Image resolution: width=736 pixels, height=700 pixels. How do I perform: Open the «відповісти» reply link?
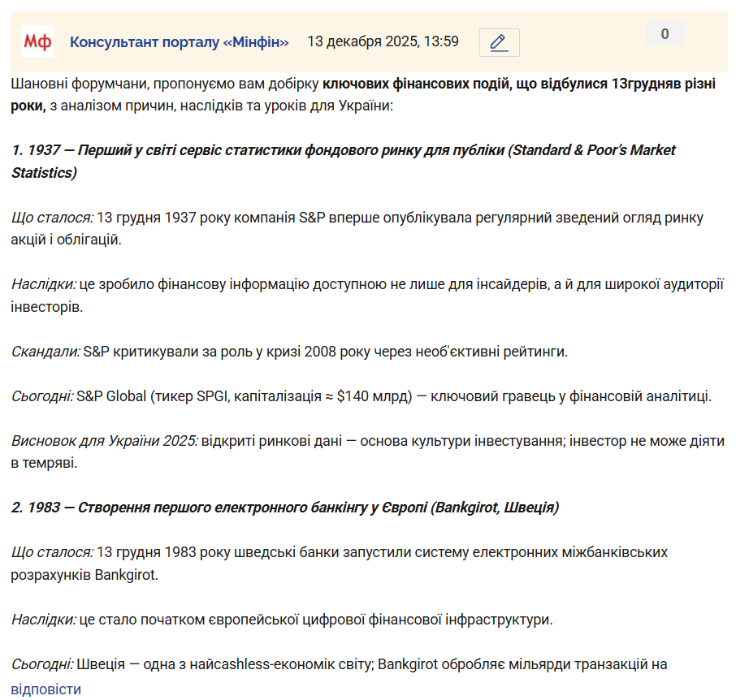[x=46, y=689]
